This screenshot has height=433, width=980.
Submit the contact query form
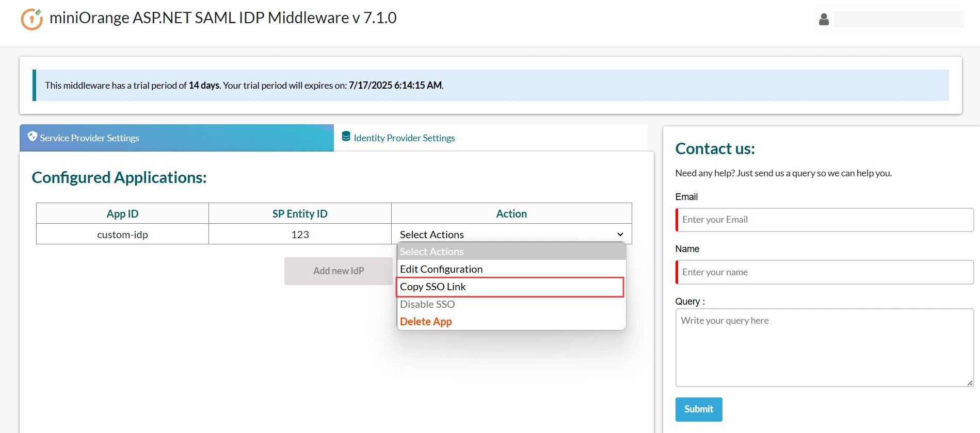tap(699, 409)
